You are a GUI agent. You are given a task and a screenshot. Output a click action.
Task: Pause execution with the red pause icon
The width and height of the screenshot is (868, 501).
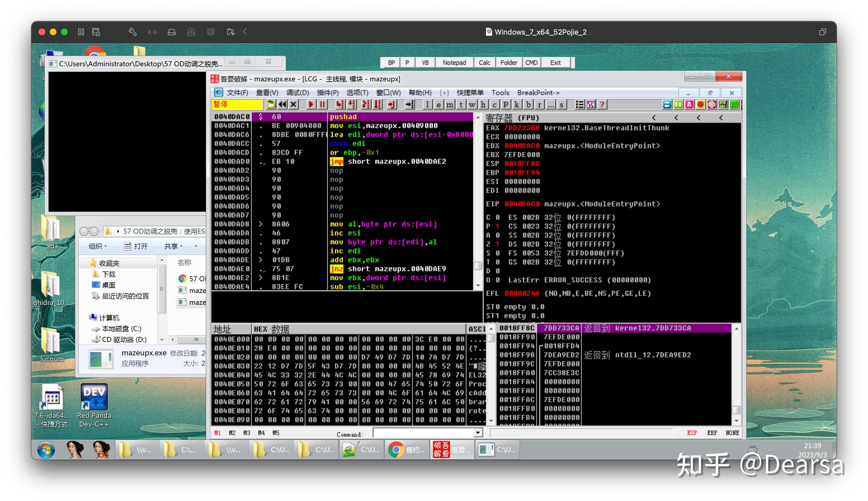click(322, 104)
